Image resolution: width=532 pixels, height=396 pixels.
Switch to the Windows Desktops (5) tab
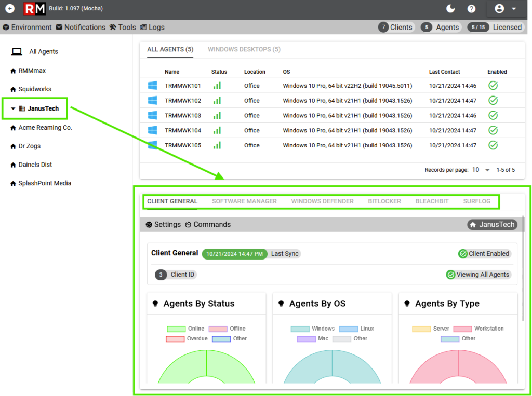tap(244, 49)
